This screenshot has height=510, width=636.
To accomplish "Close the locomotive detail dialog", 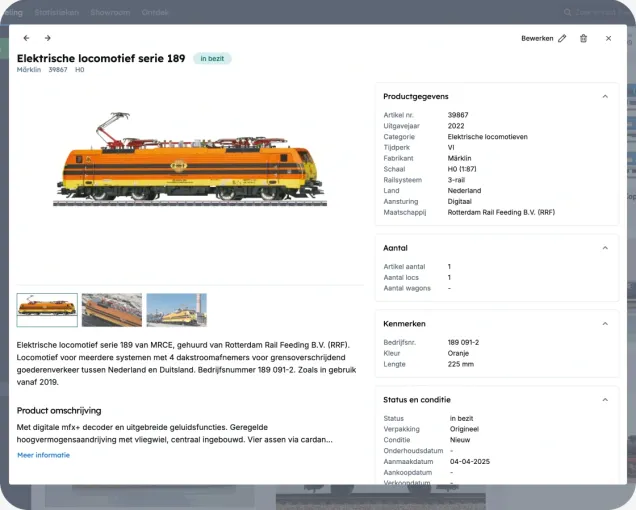I will (x=608, y=39).
